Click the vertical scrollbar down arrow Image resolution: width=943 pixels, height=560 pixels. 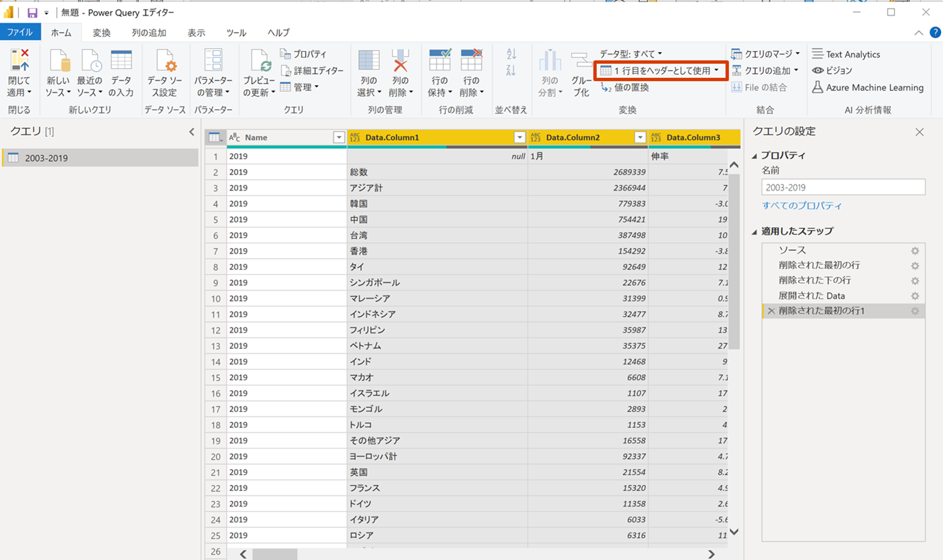tap(734, 532)
